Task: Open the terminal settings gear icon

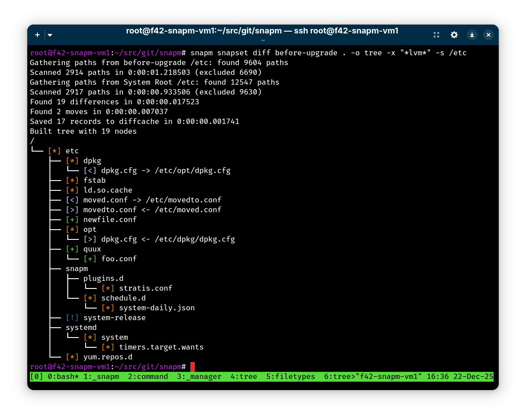Action: point(454,35)
